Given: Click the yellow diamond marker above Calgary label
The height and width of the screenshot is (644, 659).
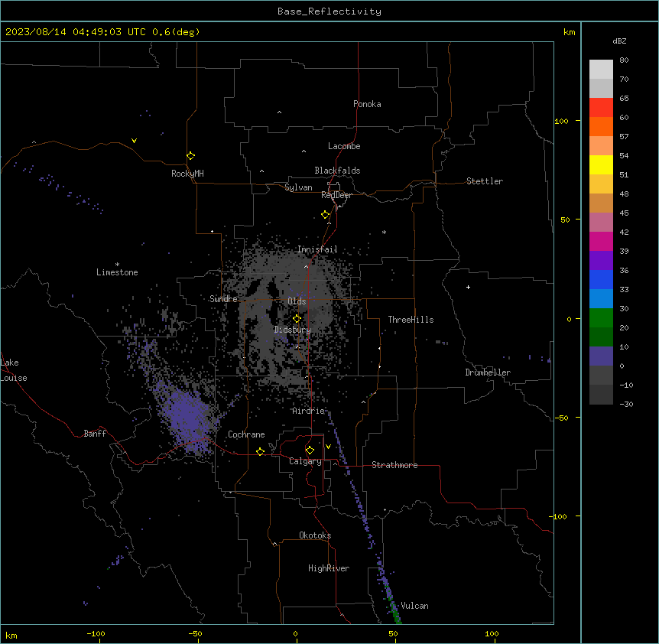Looking at the screenshot, I should coord(310,450).
